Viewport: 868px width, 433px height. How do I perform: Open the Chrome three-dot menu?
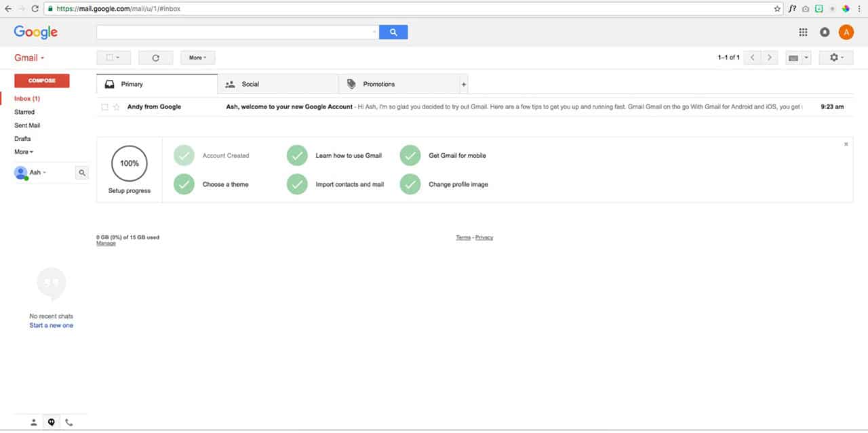coord(859,9)
